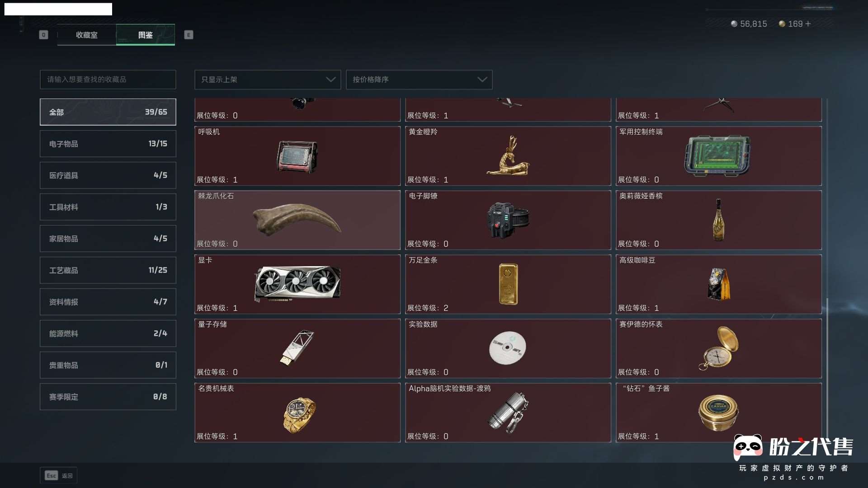This screenshot has width=868, height=488.
Task: Click the 名贵机械表 gold wristwatch icon
Action: (299, 415)
